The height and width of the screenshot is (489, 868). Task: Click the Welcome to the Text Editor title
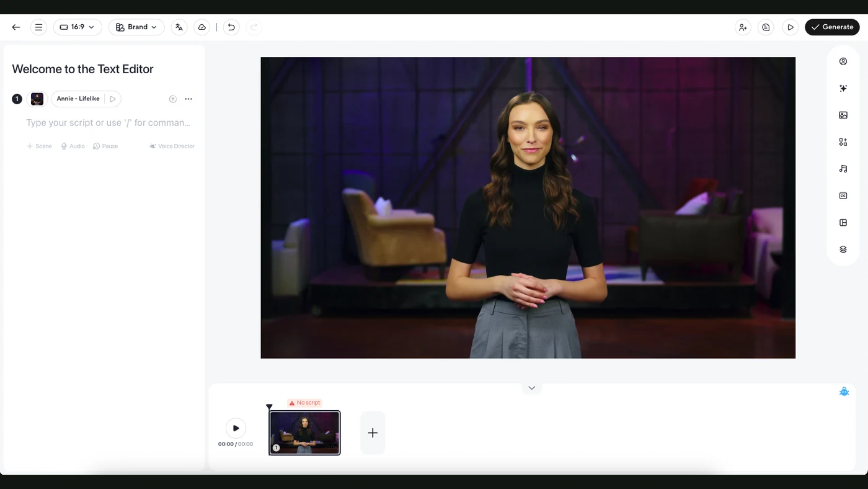(82, 70)
